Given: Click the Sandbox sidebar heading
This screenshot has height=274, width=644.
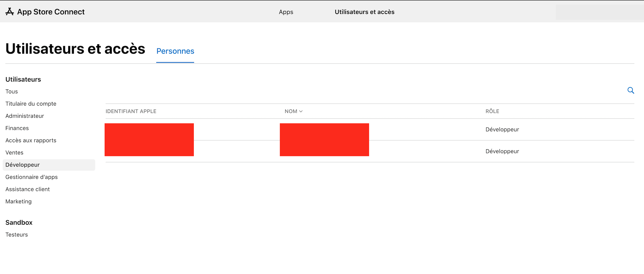Looking at the screenshot, I should (19, 222).
